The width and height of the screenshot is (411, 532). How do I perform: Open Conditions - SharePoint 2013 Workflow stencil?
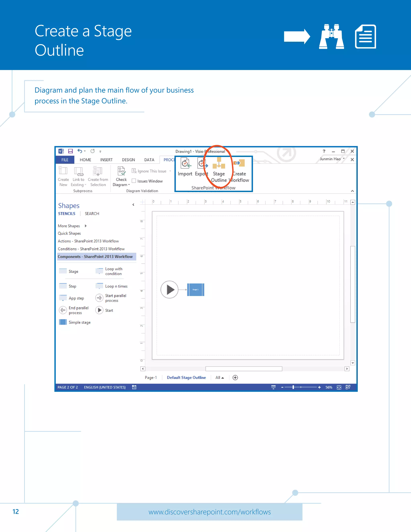(91, 249)
